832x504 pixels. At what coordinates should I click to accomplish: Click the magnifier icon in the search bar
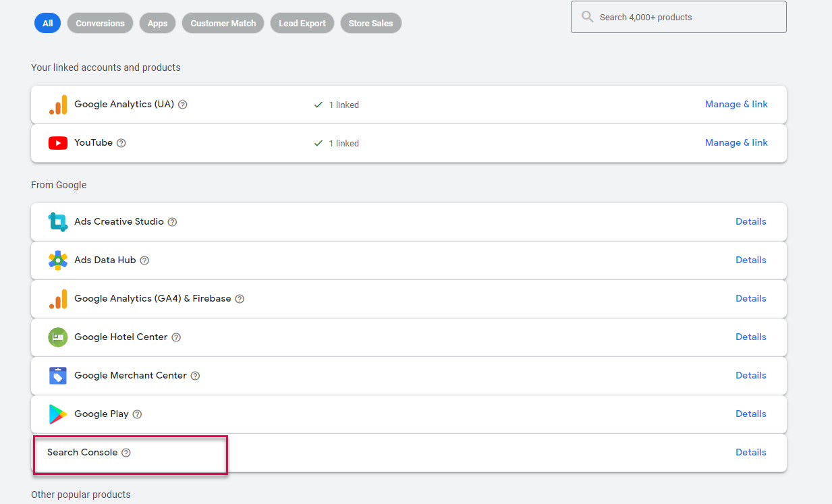586,17
